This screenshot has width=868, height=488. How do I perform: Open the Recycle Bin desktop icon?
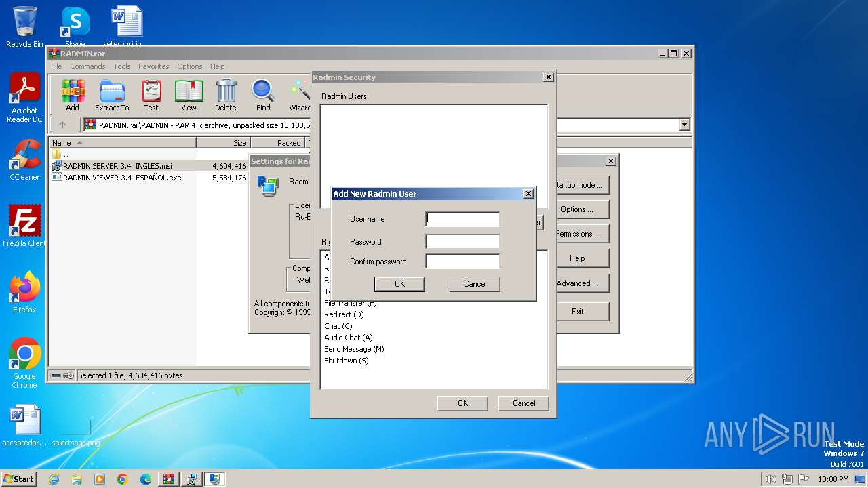pyautogui.click(x=24, y=27)
